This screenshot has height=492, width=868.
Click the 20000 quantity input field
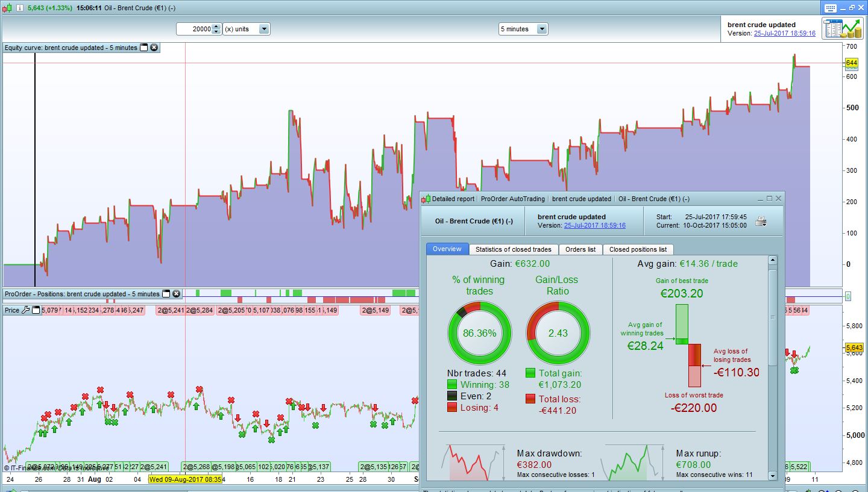[194, 29]
